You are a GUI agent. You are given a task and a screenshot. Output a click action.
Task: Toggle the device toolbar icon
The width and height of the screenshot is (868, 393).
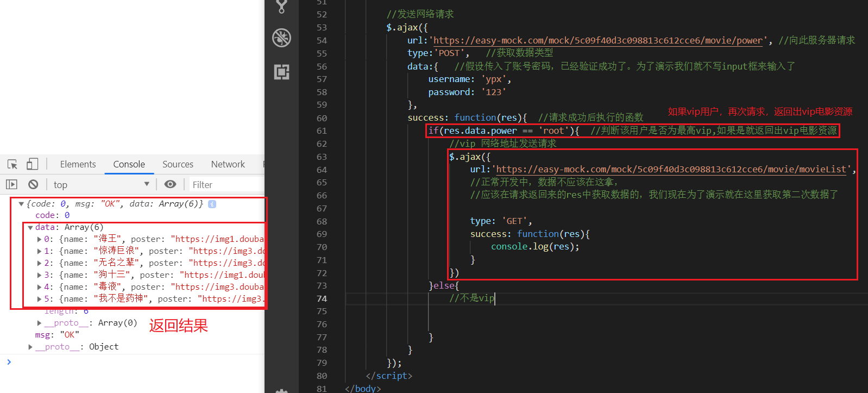click(x=33, y=164)
